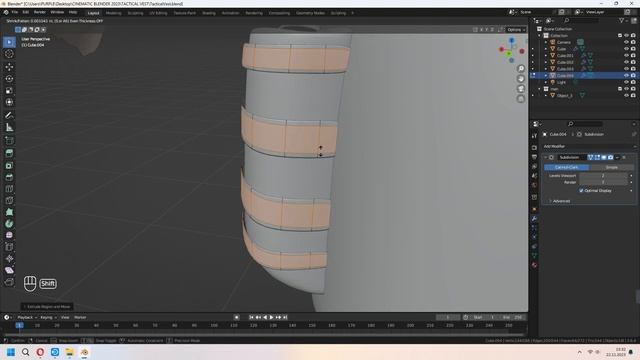Toggle Optimal Display checkbox
This screenshot has width=640, height=360.
tap(581, 191)
